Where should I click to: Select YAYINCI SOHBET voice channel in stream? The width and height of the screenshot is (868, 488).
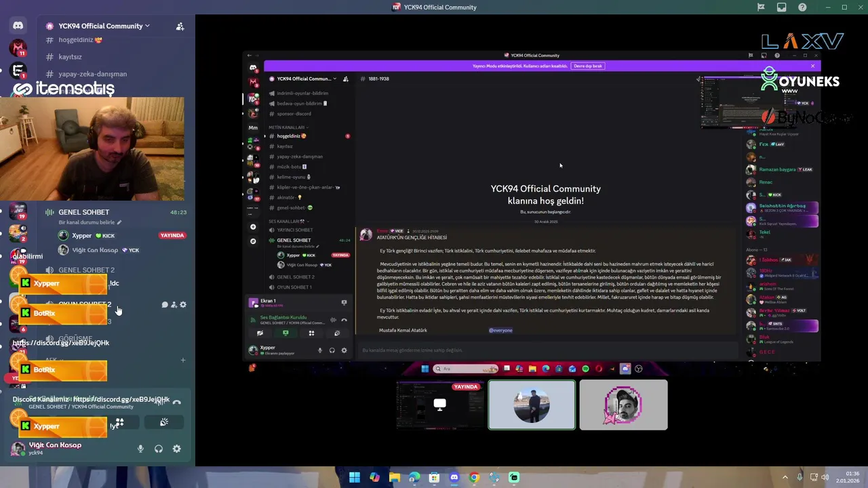pyautogui.click(x=295, y=230)
